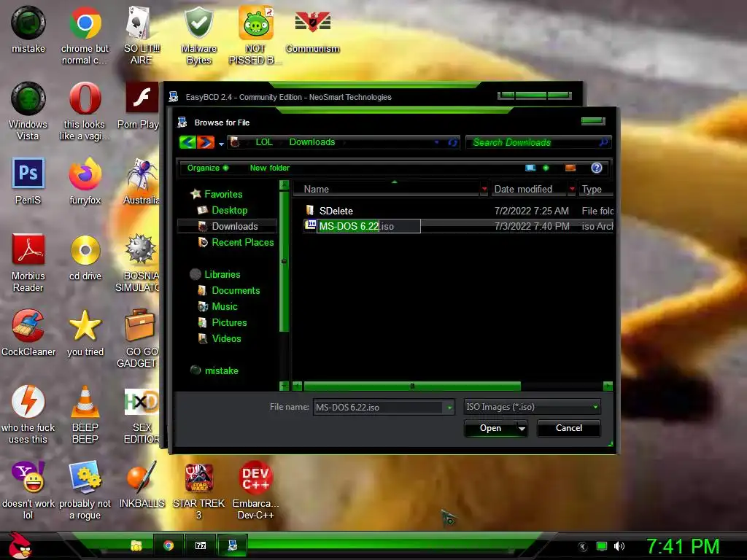Open the 'Windows Vista' desktop icon

pos(28,112)
